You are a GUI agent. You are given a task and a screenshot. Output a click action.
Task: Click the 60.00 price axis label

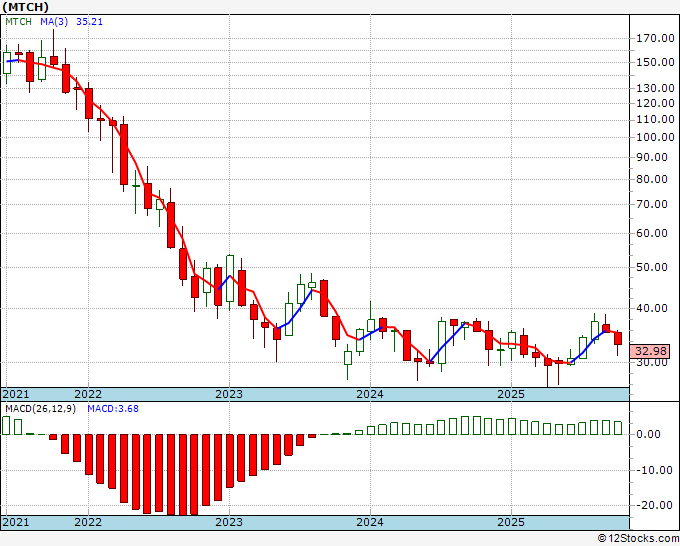(652, 233)
